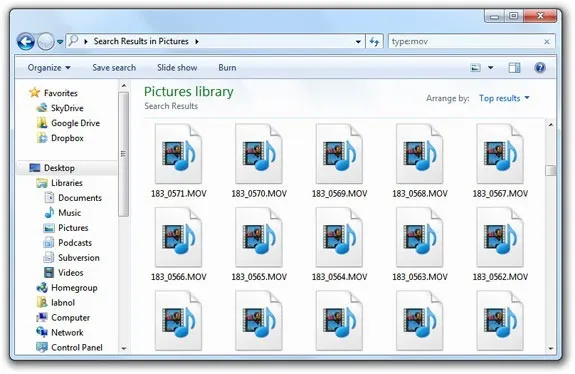
Task: Select the 183_0568.MOV video file
Action: pos(420,161)
